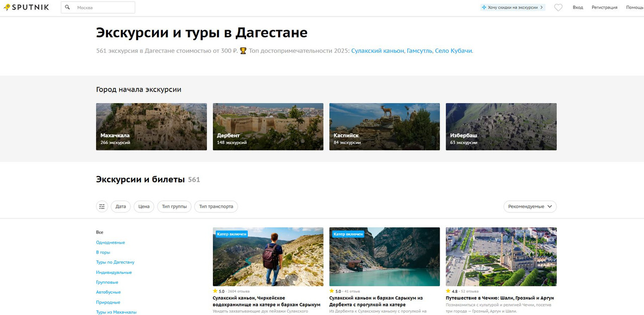Focus the Москва search field
The height and width of the screenshot is (315, 644).
point(98,8)
